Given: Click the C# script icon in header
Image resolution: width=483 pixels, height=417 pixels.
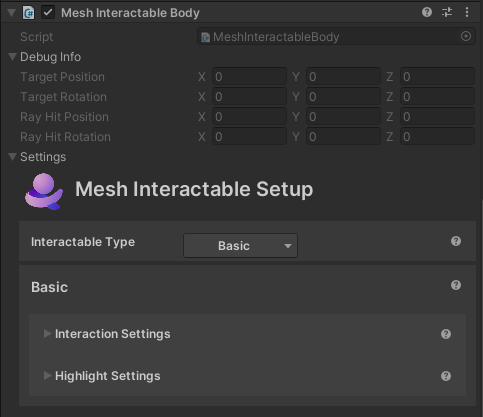Looking at the screenshot, I should (28, 13).
